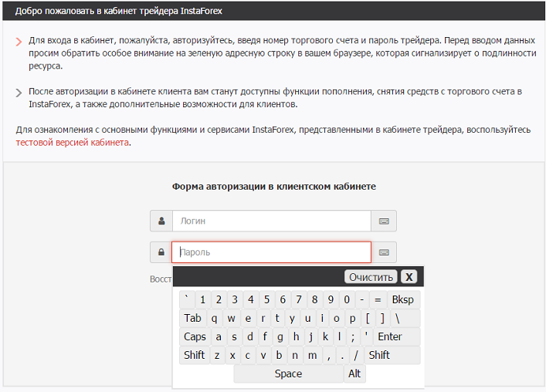Click the keyboard icon beside Пароль field
This screenshot has height=392, width=546.
384,252
